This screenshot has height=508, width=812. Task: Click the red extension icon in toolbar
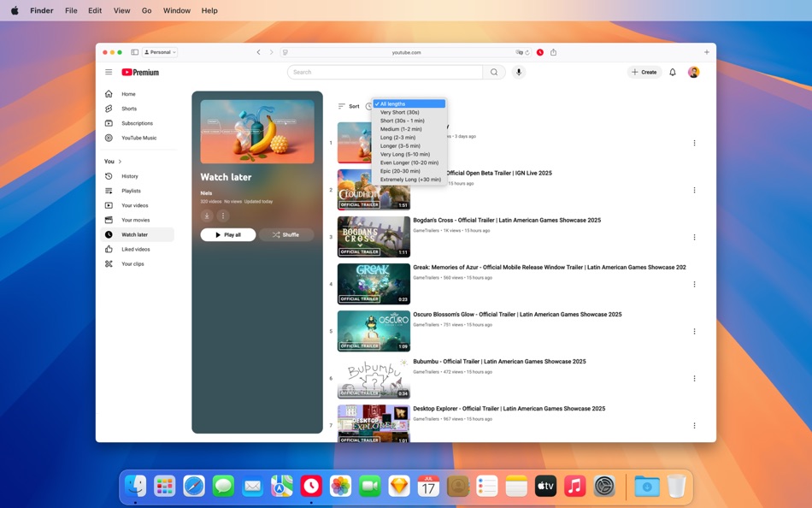tap(539, 52)
